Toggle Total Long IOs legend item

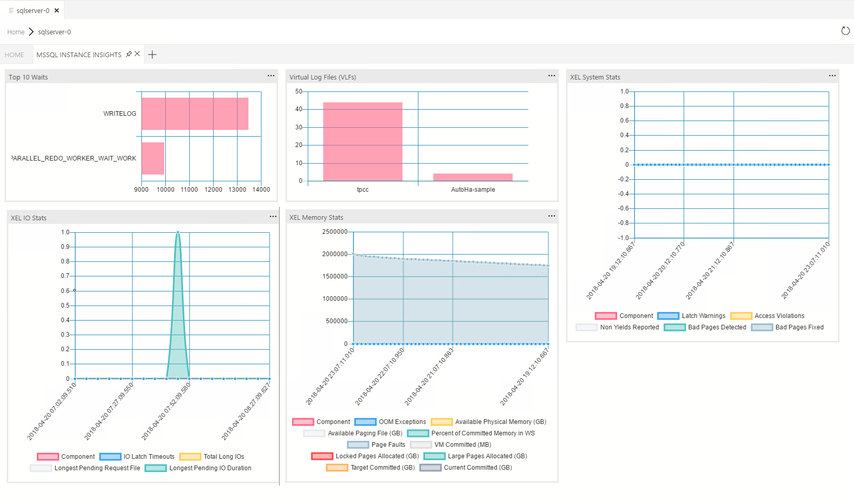pos(212,457)
